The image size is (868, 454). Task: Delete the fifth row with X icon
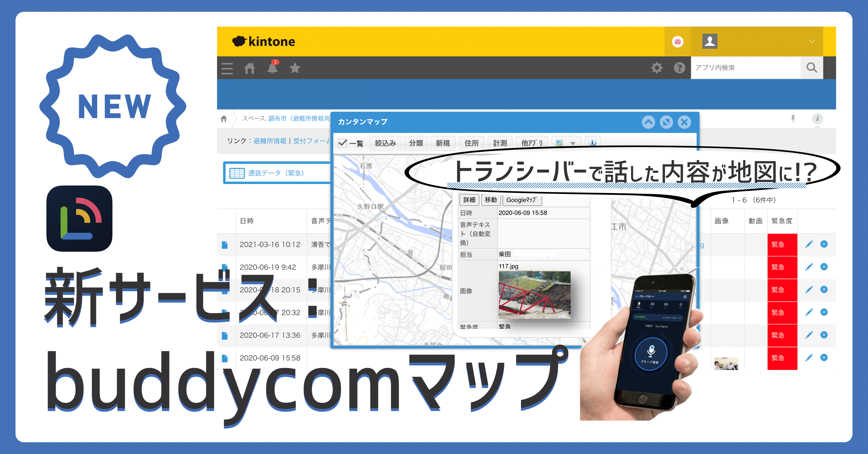824,334
